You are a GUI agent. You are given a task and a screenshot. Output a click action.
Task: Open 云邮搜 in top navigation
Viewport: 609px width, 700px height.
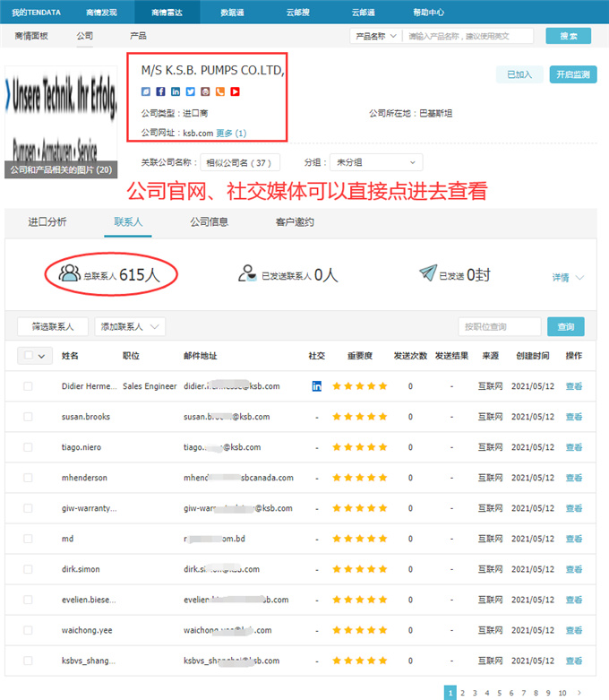point(297,13)
